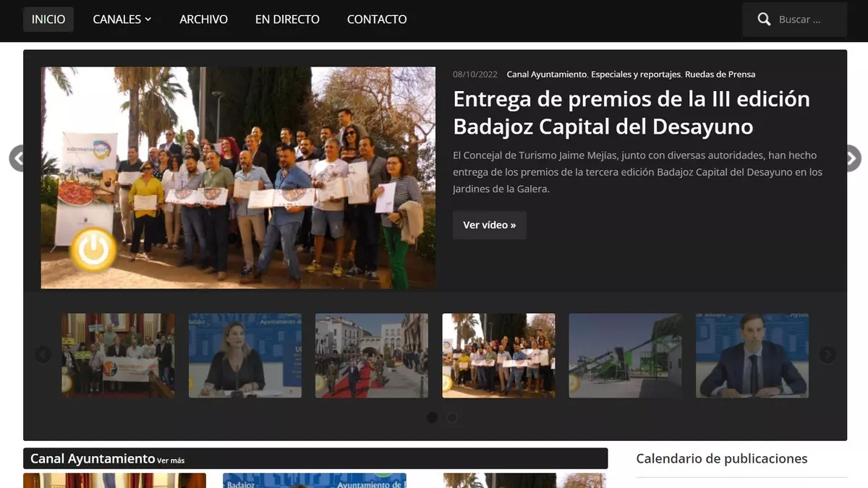The height and width of the screenshot is (488, 868).
Task: Open the Contacto page
Action: (x=377, y=20)
